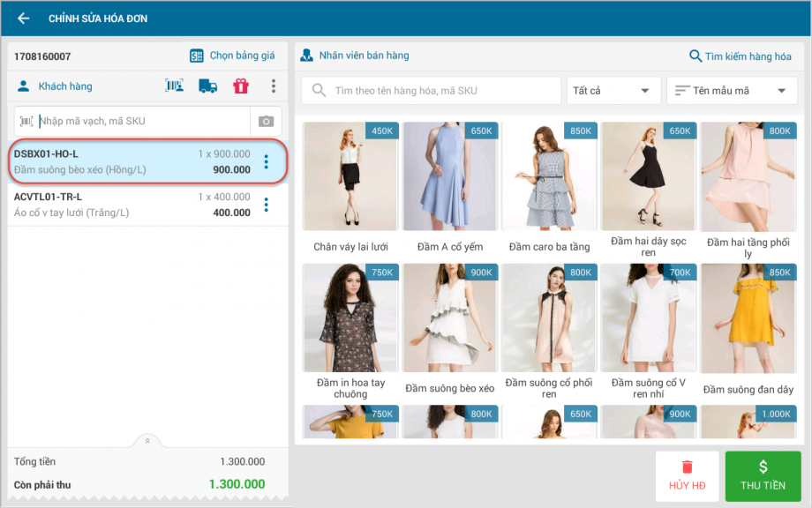This screenshot has width=812, height=508.
Task: Click the Chọn bảng giá link
Action: click(243, 56)
